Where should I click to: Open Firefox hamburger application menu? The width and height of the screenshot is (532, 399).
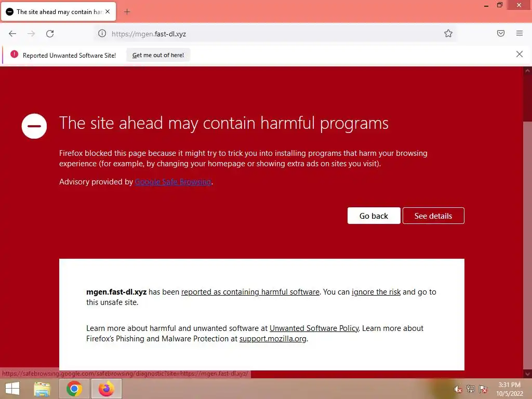click(520, 33)
